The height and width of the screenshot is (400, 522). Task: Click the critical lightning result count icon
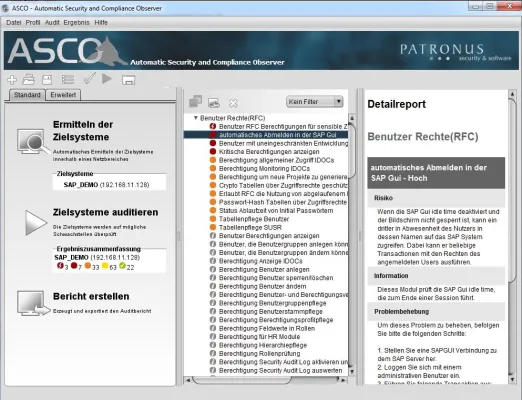60,266
